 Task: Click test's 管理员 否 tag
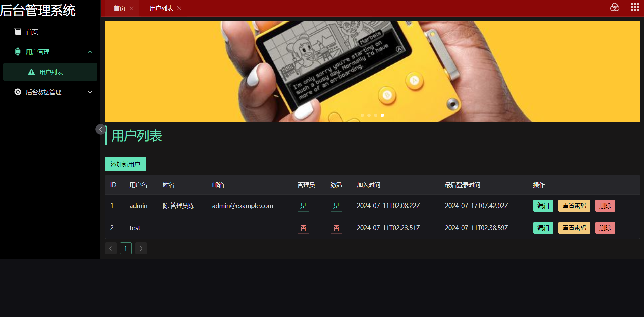click(x=303, y=228)
